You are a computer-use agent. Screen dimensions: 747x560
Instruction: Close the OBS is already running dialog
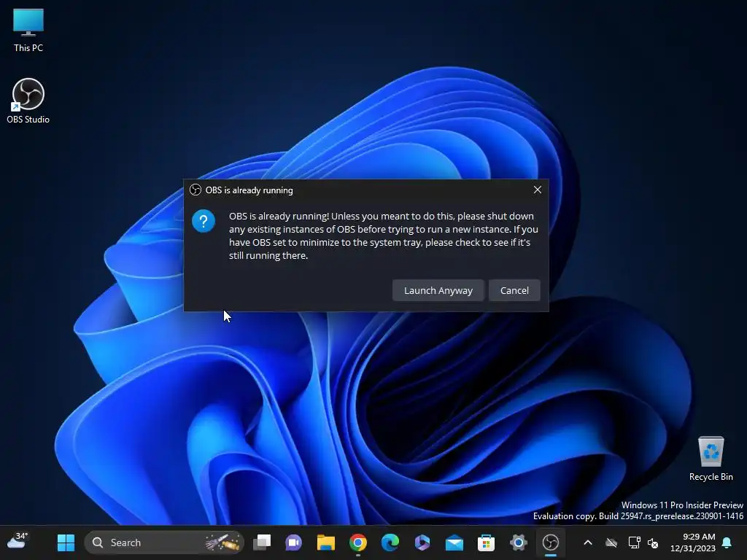click(538, 190)
